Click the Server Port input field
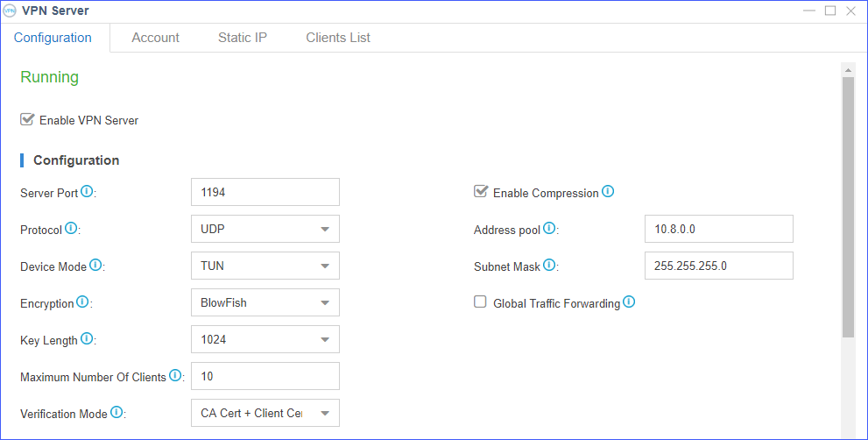The height and width of the screenshot is (440, 868). (x=265, y=192)
